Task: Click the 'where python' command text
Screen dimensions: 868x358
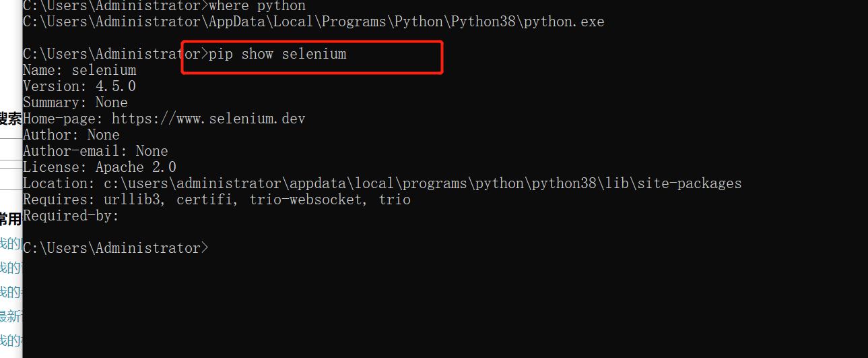Action: tap(257, 5)
